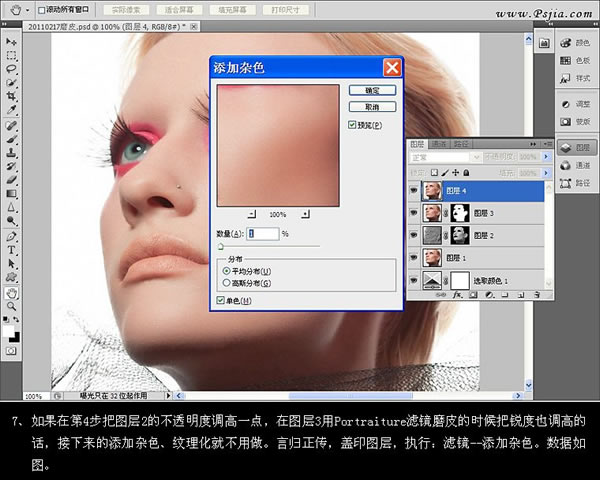600x480 pixels.
Task: Create new layer from Layers footer
Action: click(521, 295)
